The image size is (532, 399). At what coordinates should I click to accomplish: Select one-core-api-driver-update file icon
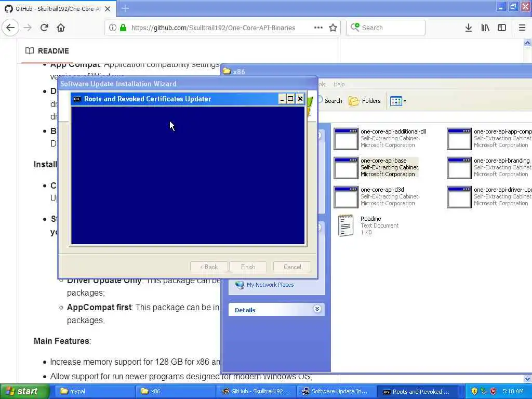tap(459, 197)
